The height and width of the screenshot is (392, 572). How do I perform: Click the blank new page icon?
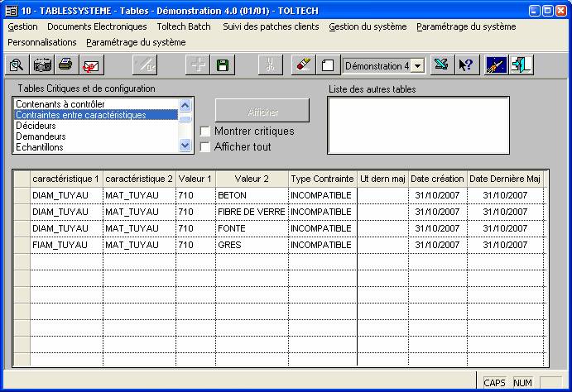(328, 65)
